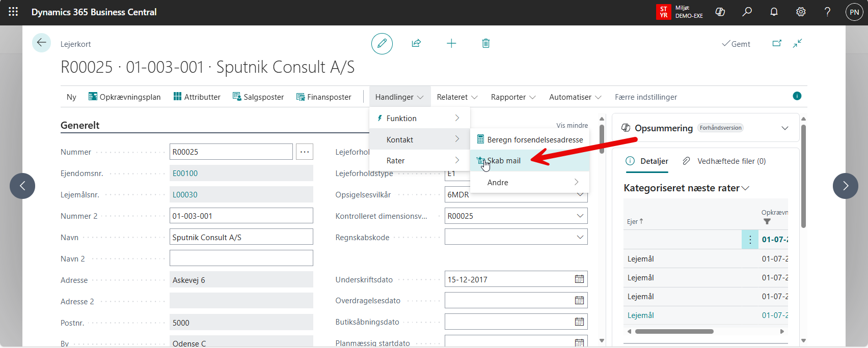Screen dimensions: 868x348
Task: Collapse the page with the shrink icon
Action: 798,44
